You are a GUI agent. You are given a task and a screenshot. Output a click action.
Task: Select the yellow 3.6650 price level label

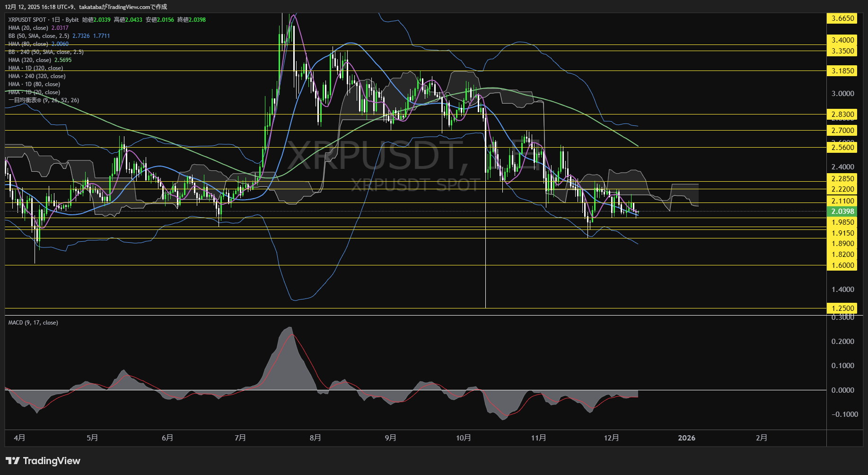tap(842, 18)
